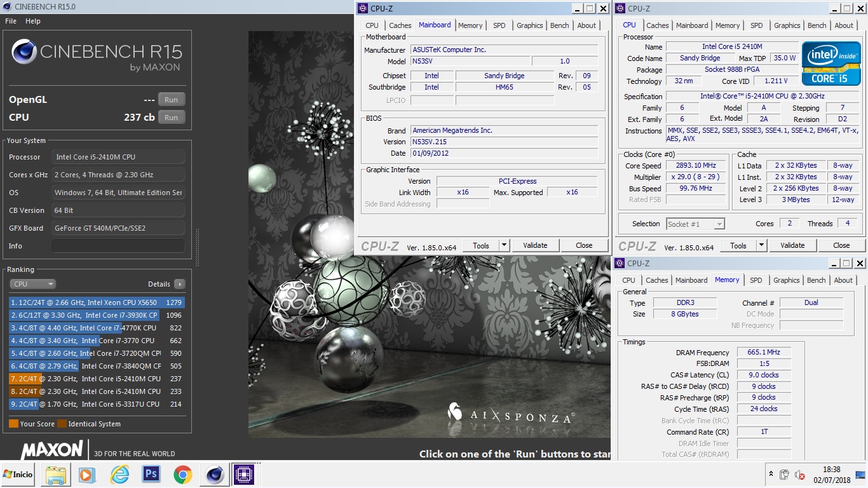
Task: Open SPD tab in Mainboard CPU-Z window
Action: pyautogui.click(x=499, y=25)
